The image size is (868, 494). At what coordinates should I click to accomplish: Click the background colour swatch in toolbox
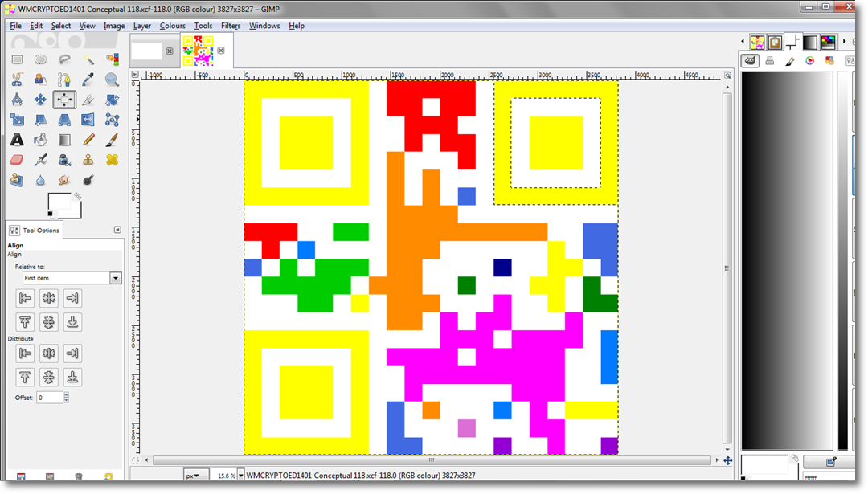(x=76, y=212)
